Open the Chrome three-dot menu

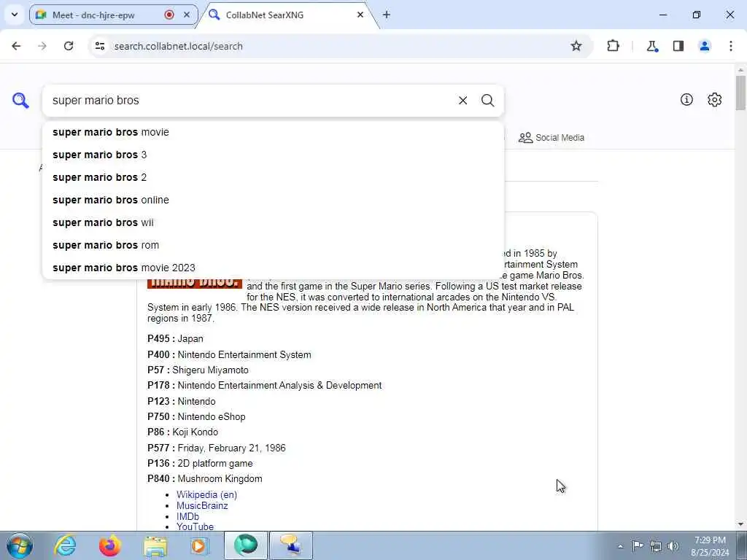tap(730, 46)
